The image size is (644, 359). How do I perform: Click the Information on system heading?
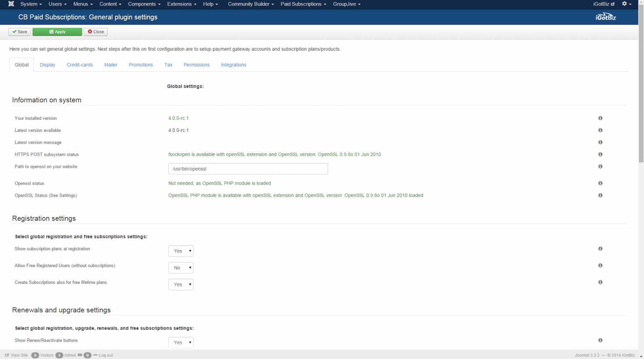pyautogui.click(x=46, y=100)
